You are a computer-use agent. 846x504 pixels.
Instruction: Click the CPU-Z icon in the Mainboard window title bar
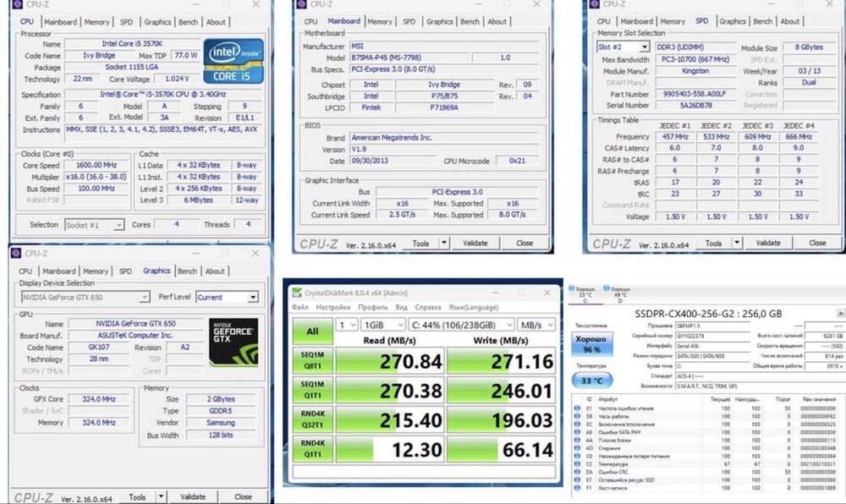302,4
